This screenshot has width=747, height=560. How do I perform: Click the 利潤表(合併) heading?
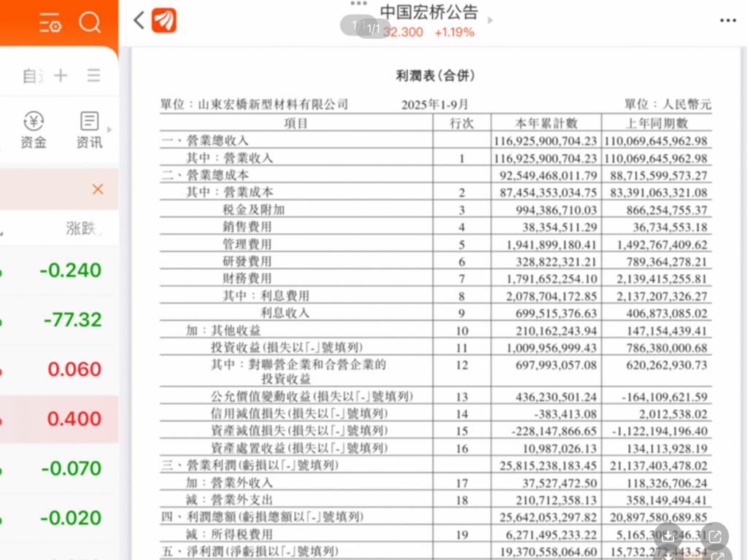pos(435,75)
